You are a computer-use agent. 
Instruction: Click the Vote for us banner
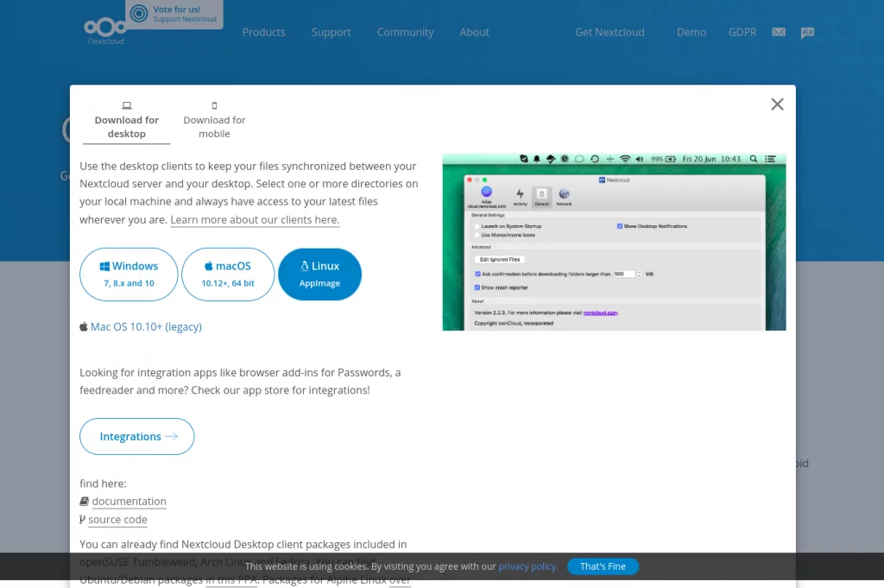tap(174, 14)
